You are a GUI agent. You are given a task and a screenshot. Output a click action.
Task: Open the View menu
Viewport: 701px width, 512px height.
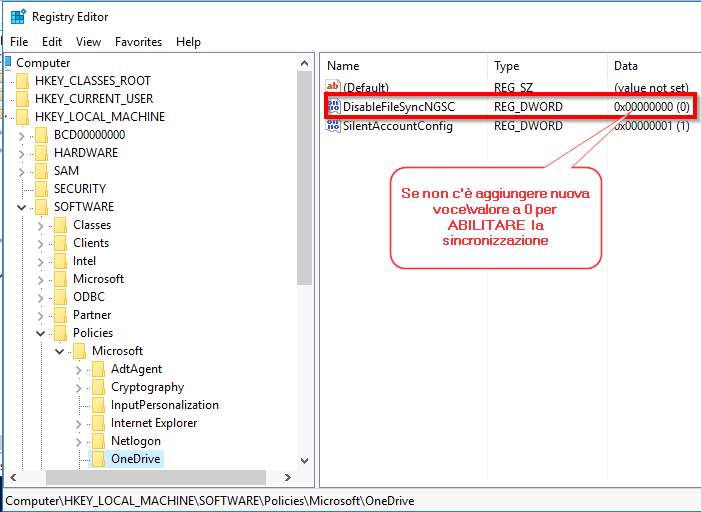(x=88, y=42)
